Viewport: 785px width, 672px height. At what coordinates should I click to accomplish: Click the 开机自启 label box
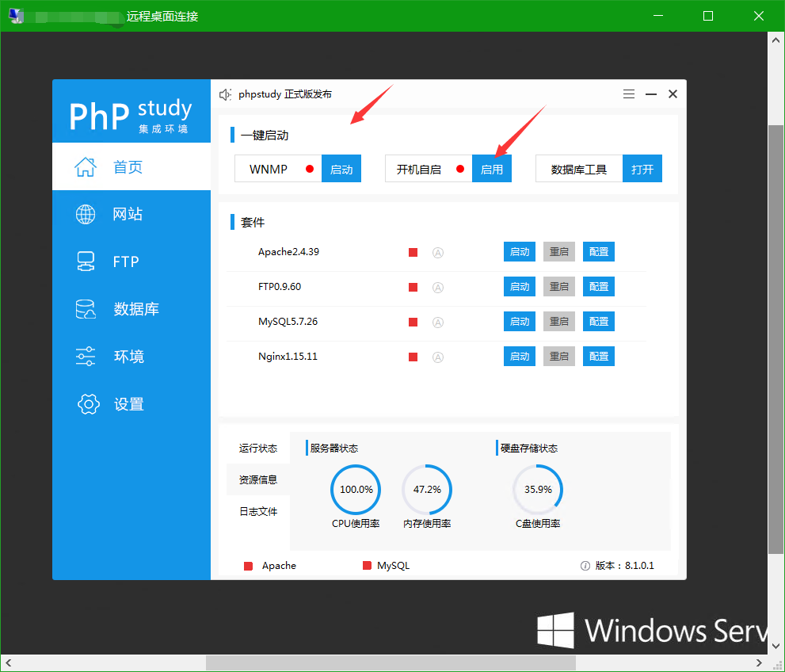(x=429, y=169)
